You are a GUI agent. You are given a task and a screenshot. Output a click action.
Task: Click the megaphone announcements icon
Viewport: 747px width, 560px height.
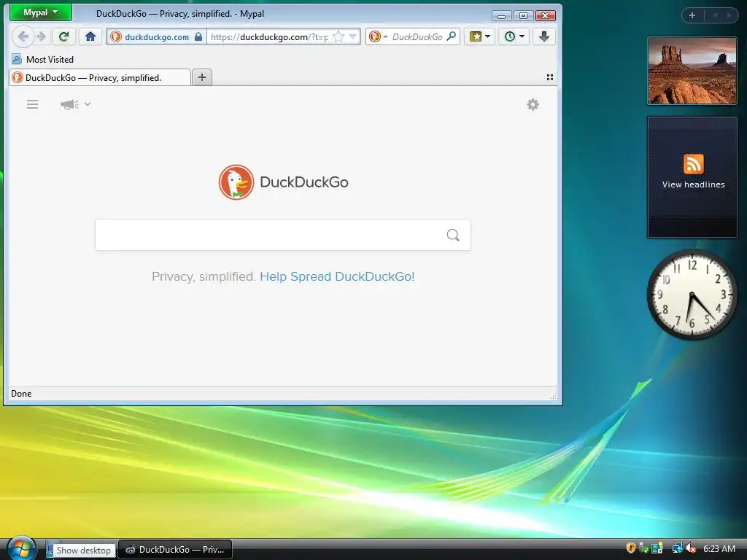coord(69,104)
